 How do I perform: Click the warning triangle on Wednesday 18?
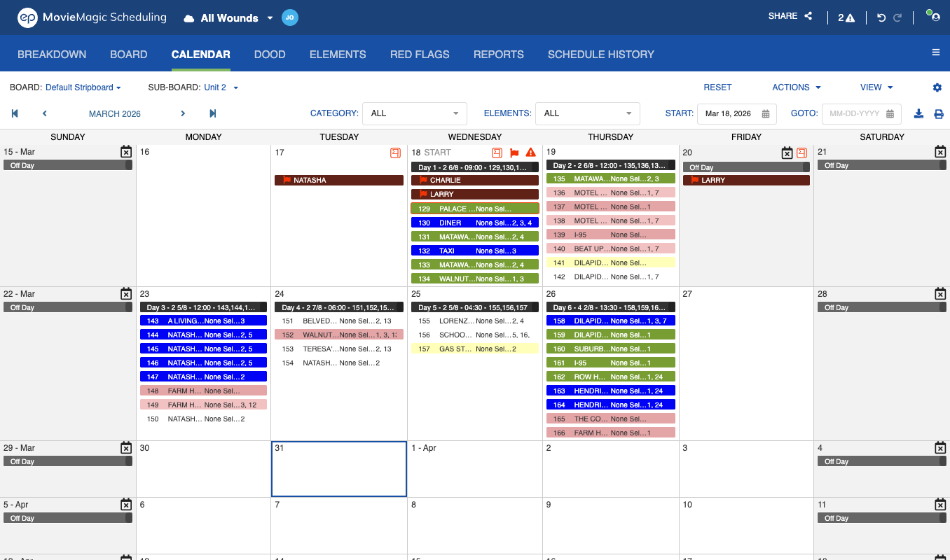point(530,153)
